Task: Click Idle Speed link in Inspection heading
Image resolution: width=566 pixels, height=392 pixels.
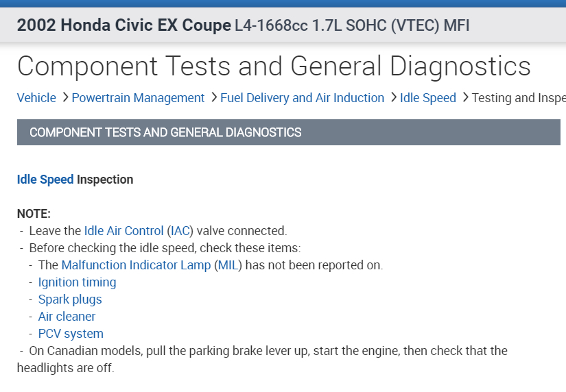Action: tap(45, 180)
